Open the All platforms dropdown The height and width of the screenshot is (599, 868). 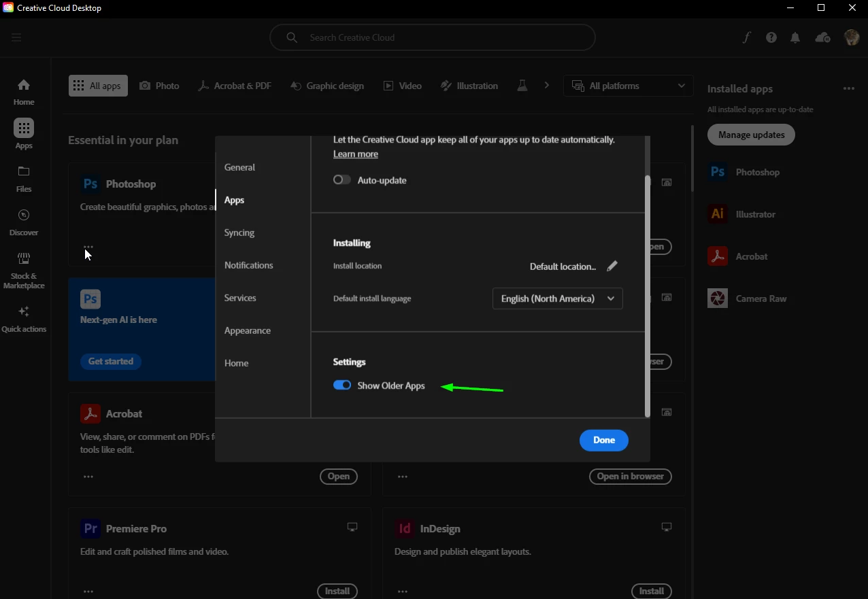pos(628,86)
